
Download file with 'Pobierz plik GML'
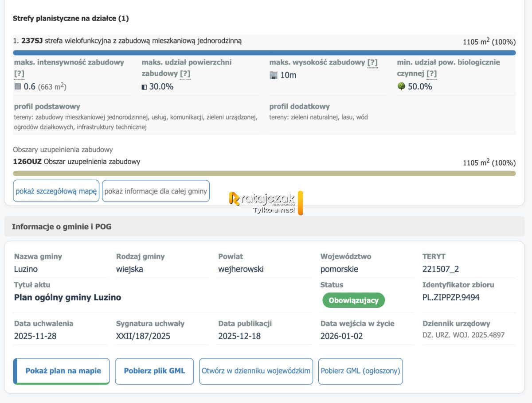pos(154,371)
